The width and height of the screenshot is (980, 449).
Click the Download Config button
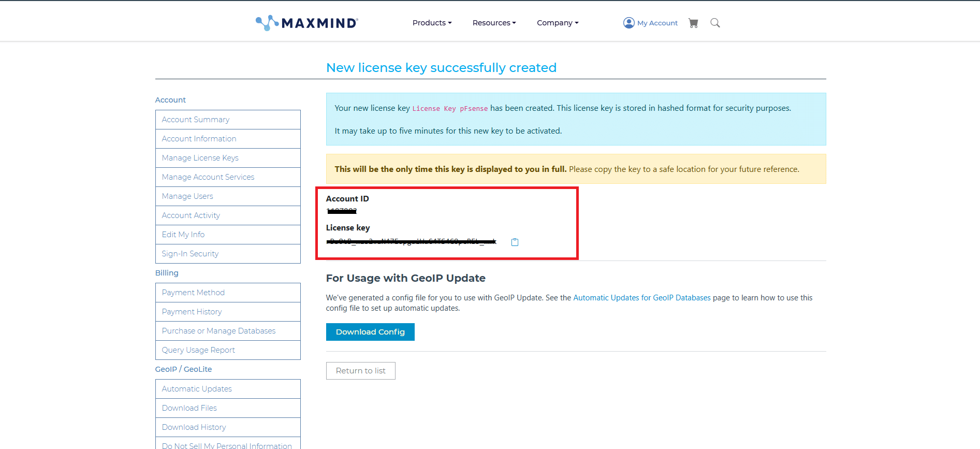pos(370,332)
